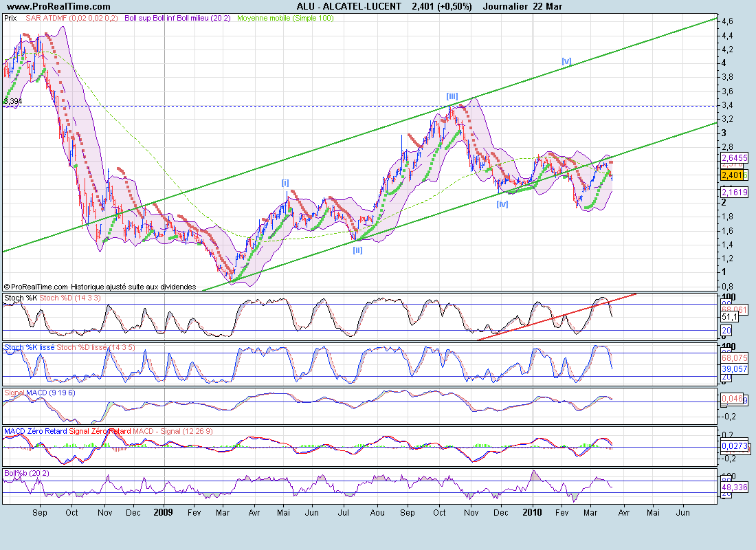Click the 1,2 price axis label
This screenshot has height=550, width=756.
click(727, 258)
